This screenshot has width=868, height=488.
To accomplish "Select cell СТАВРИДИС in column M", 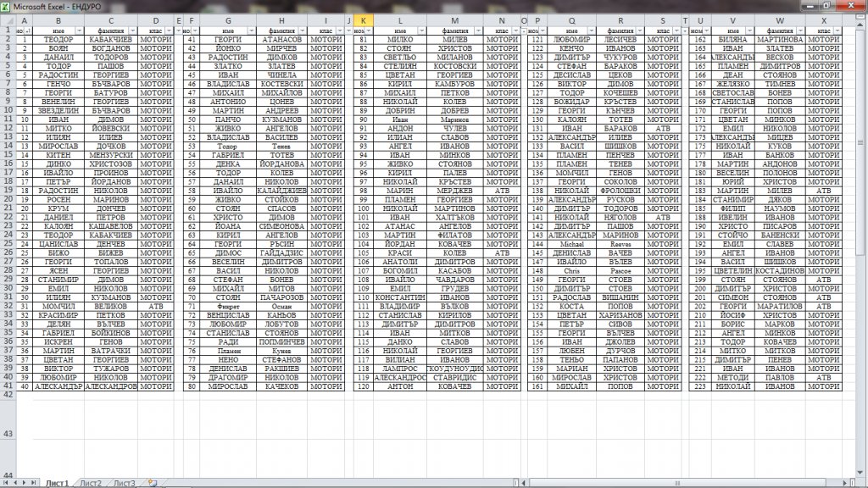I will (455, 377).
